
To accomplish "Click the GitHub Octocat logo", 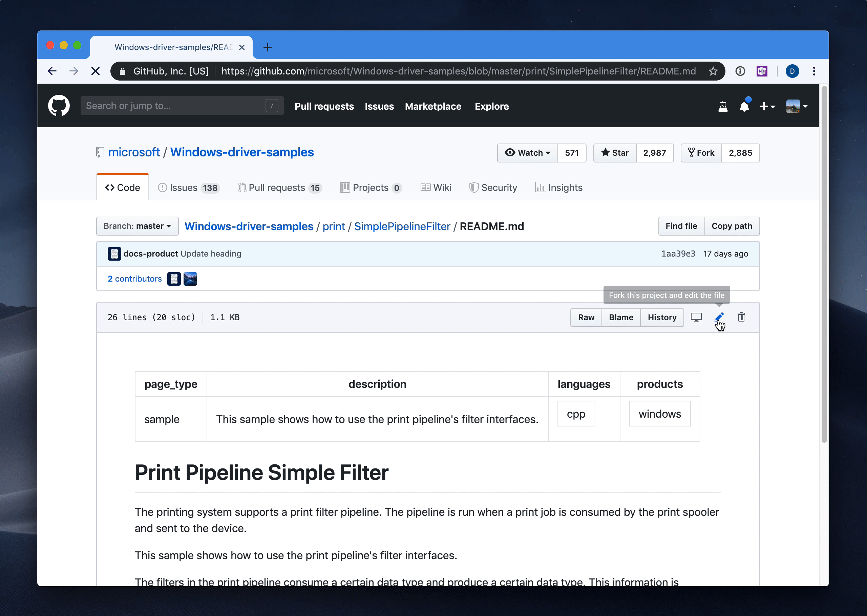I will pyautogui.click(x=59, y=106).
